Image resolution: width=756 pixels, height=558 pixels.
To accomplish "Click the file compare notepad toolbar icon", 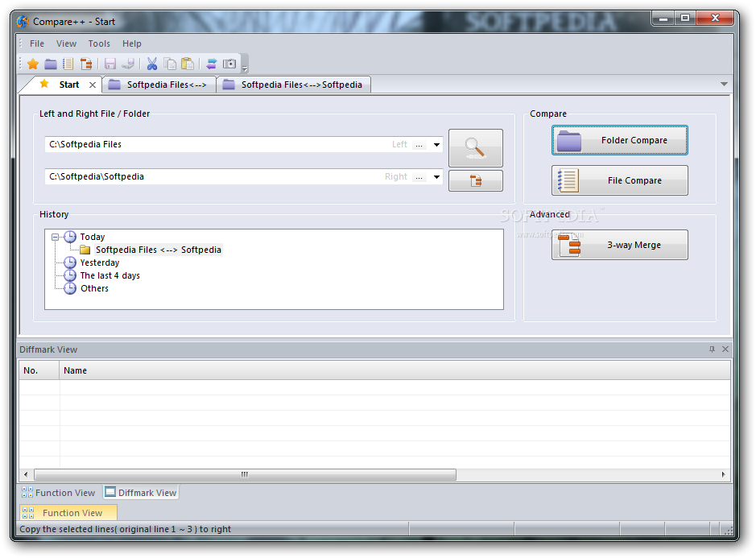I will 68,64.
